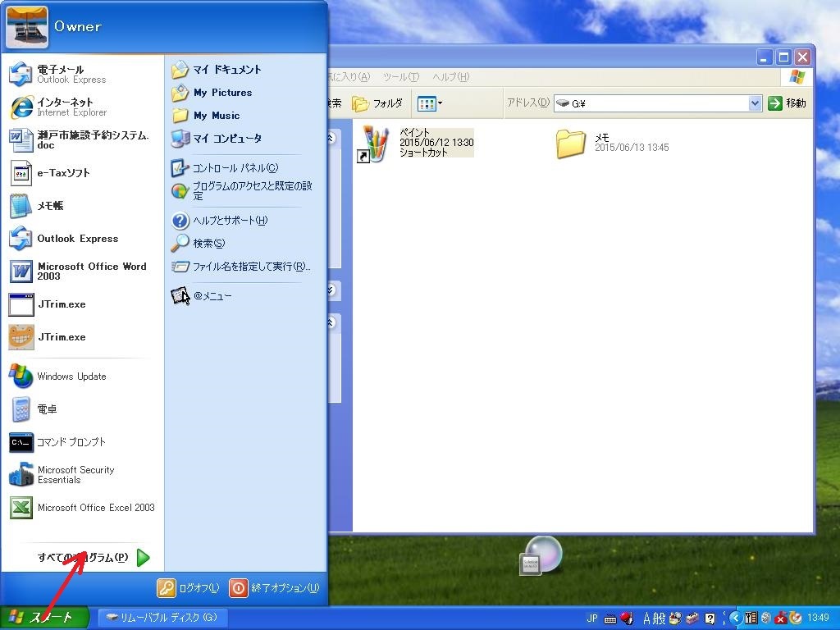Click 終了オプション(U) button
The height and width of the screenshot is (630, 840).
(x=274, y=588)
